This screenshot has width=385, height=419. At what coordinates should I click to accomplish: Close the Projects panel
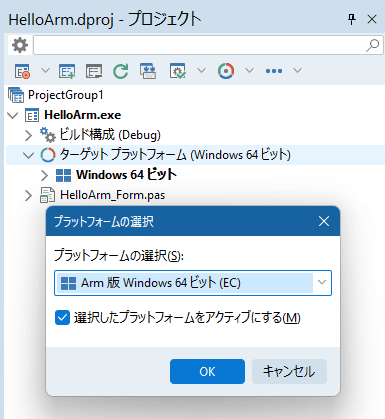tap(372, 19)
